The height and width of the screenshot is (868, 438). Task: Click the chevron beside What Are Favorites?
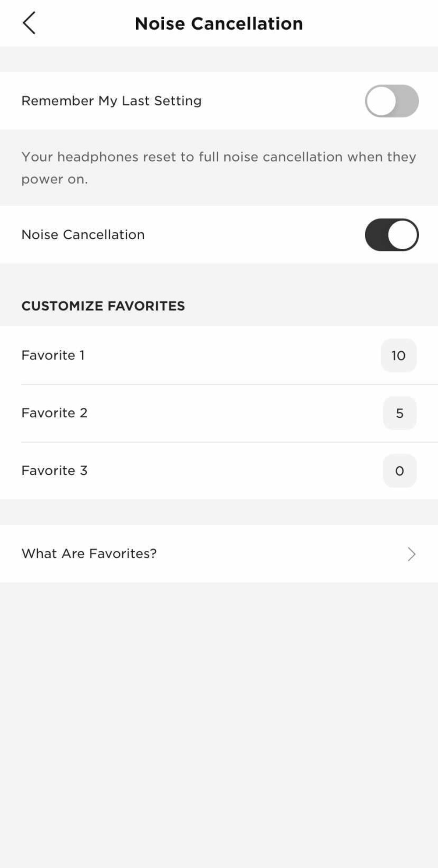coord(411,554)
